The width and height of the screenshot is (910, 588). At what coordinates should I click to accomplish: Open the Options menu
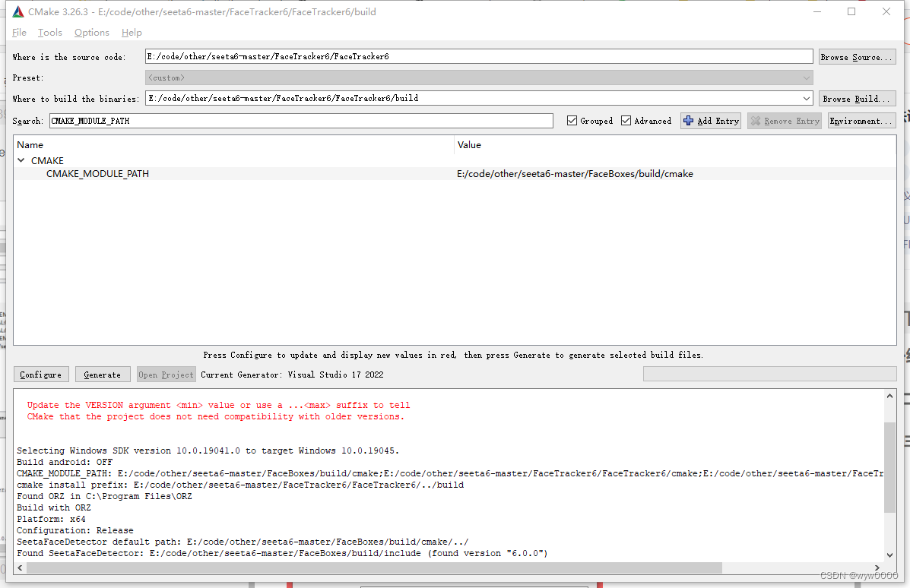click(x=92, y=33)
